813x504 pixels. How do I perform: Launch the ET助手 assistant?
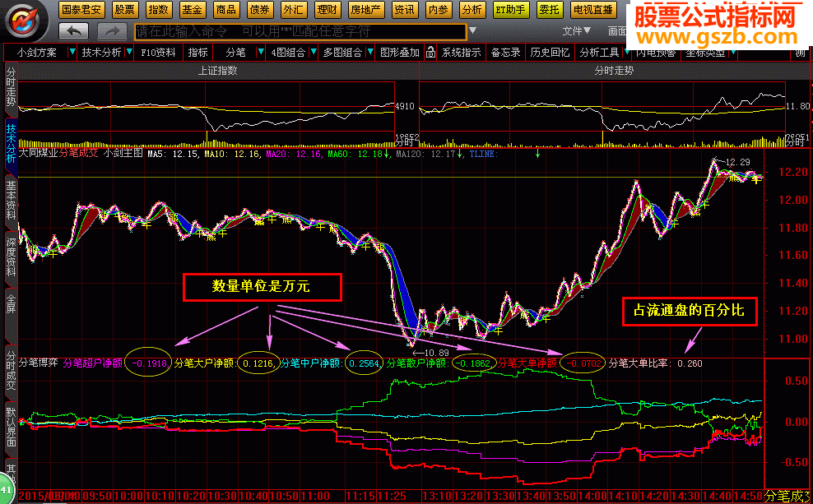[x=511, y=9]
